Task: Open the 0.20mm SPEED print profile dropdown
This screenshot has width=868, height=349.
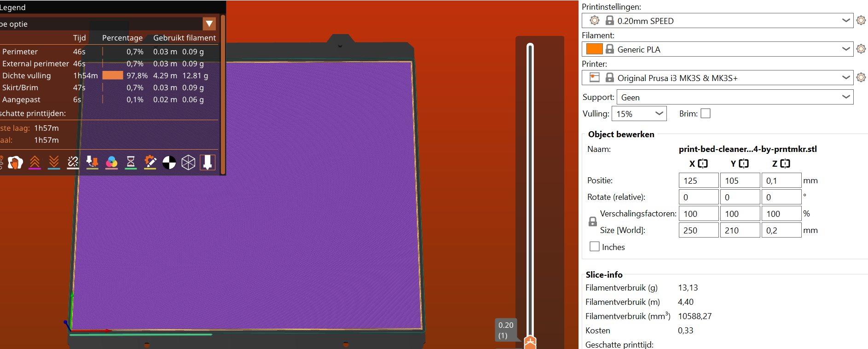Action: 718,20
